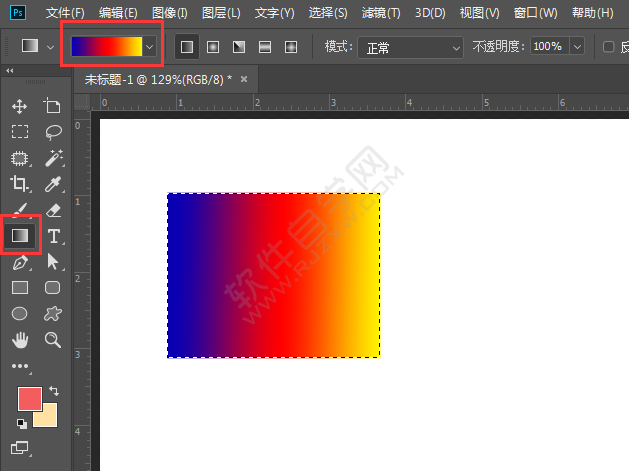Open the opacity slider dropdown arrow
The width and height of the screenshot is (629, 471).
pyautogui.click(x=577, y=47)
